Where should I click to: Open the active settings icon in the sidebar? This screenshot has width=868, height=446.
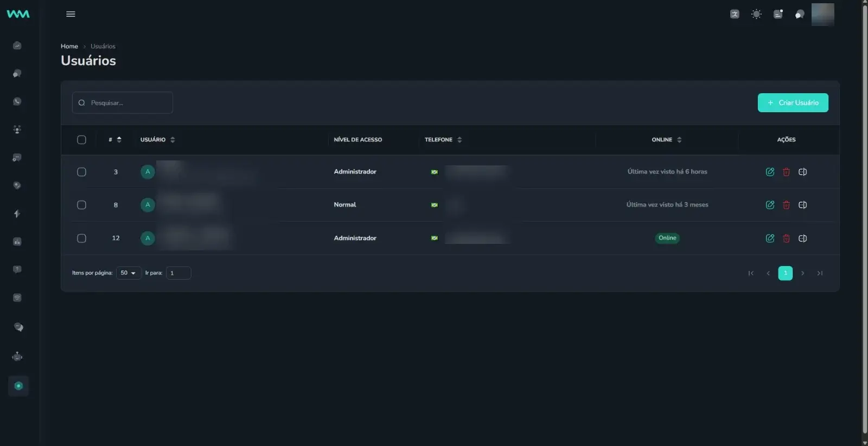click(x=18, y=386)
